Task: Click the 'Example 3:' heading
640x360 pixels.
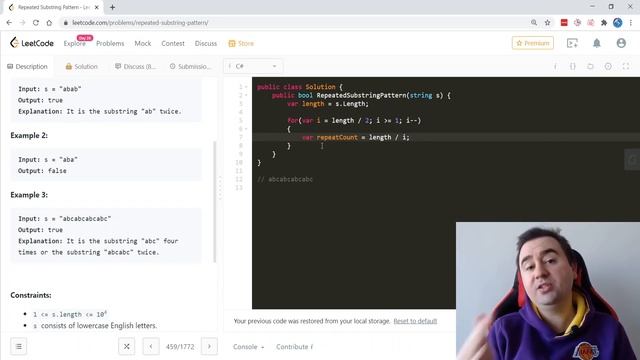Action: click(x=29, y=195)
